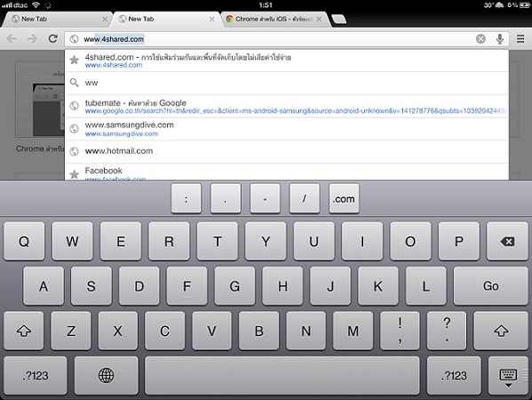Tap the H key
The width and height of the screenshot is (532, 400).
click(282, 286)
